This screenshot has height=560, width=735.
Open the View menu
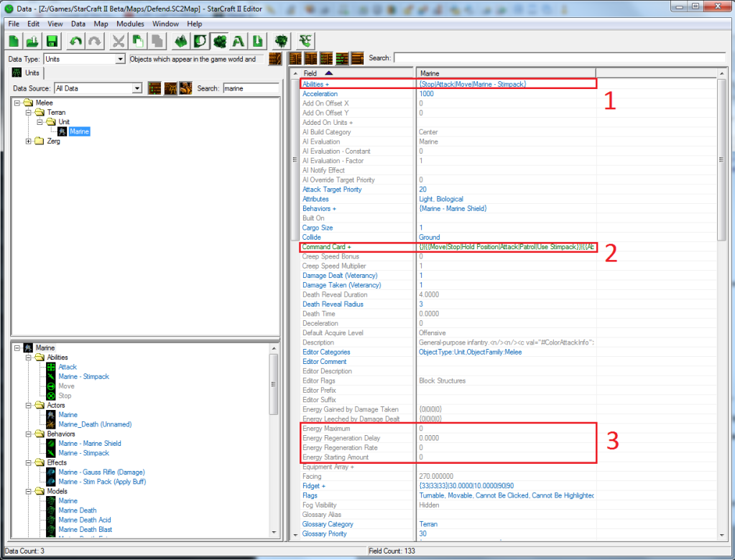[55, 24]
